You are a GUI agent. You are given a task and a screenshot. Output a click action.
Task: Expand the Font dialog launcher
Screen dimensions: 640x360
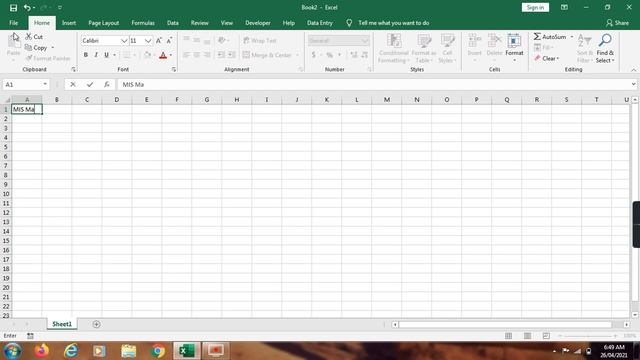click(174, 70)
